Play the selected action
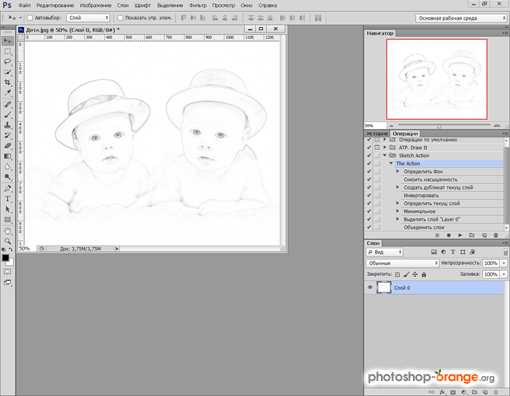This screenshot has width=510, height=396. [x=460, y=235]
